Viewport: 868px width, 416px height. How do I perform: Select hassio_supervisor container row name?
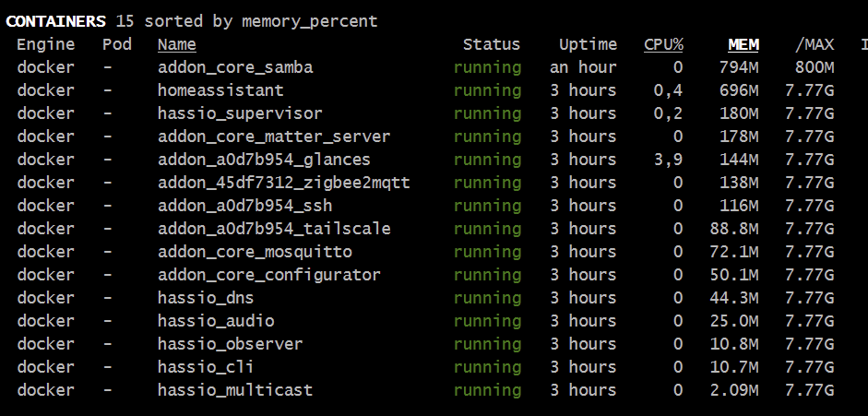point(240,113)
